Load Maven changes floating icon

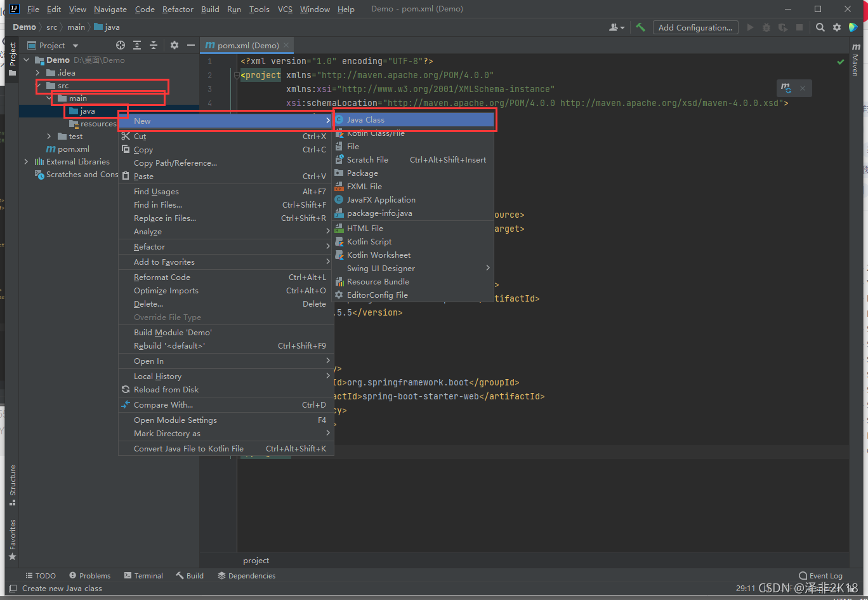pyautogui.click(x=786, y=88)
